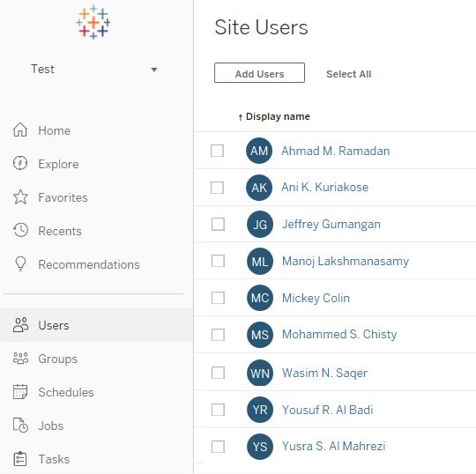Image resolution: width=476 pixels, height=474 pixels.
Task: Open Explore via compass icon
Action: point(20,163)
